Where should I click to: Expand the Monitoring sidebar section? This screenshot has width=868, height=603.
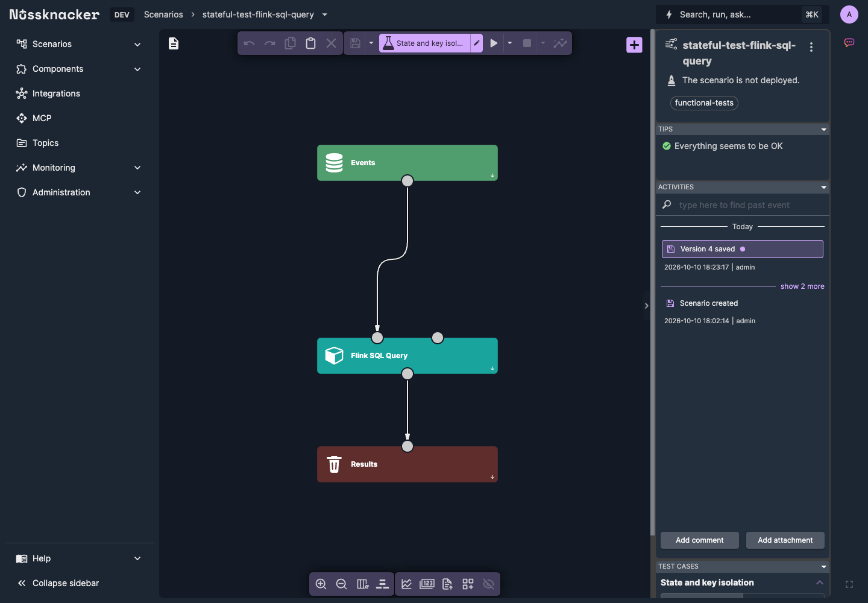click(x=80, y=168)
